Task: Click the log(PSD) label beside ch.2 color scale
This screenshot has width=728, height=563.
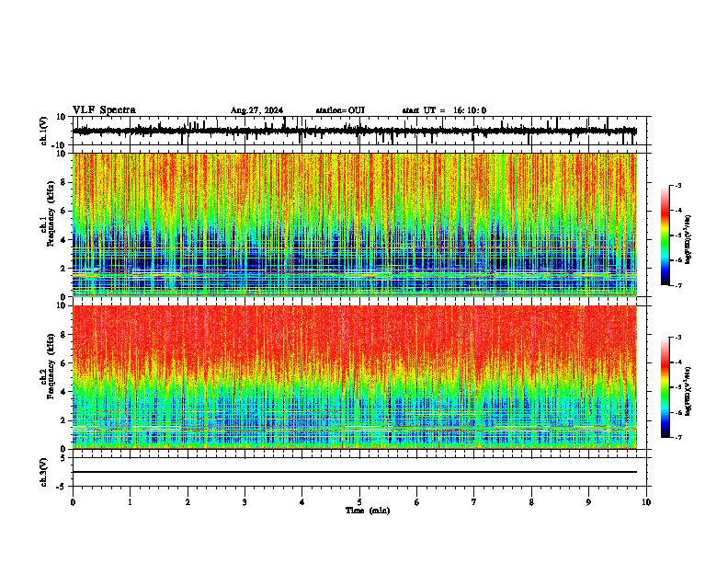Action: pos(688,391)
